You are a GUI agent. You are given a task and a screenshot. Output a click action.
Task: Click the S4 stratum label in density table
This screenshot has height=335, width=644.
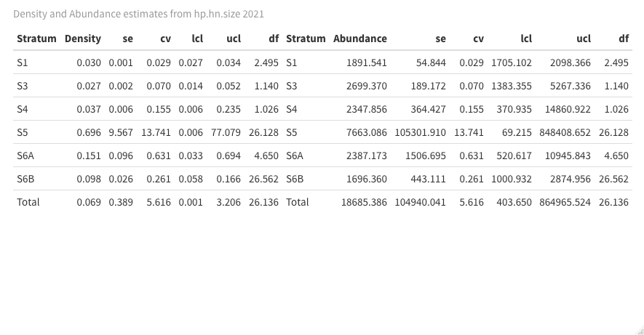point(22,110)
